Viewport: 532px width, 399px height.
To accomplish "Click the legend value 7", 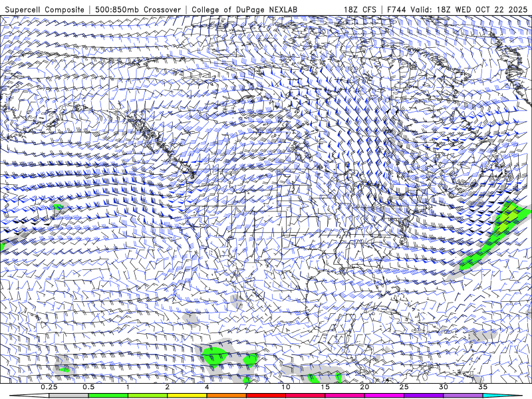I will coord(246,387).
